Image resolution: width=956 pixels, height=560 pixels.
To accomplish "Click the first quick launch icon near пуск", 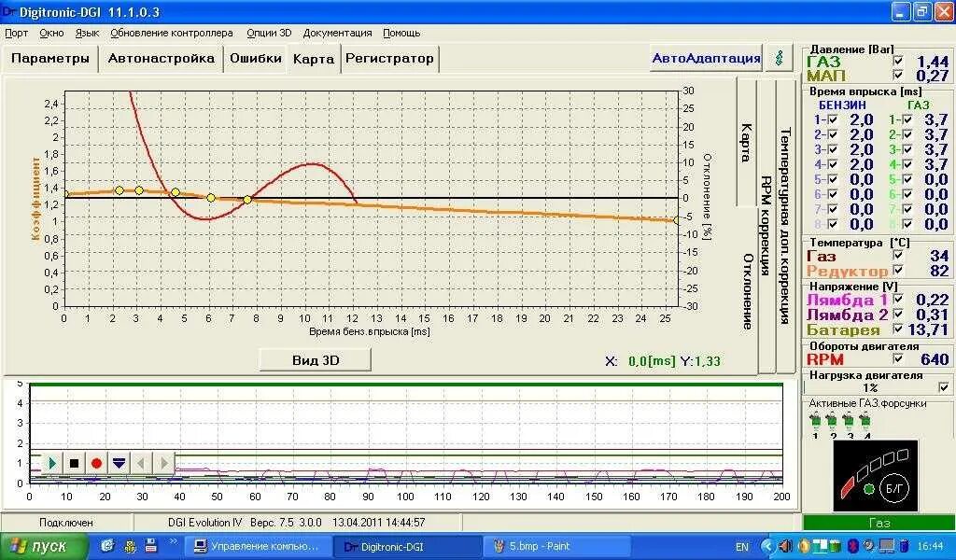I will [x=108, y=545].
